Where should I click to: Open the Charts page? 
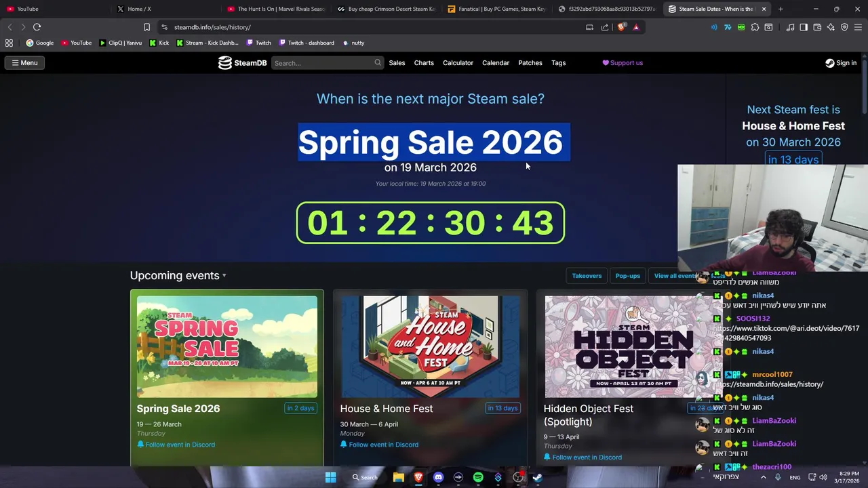[x=424, y=63]
